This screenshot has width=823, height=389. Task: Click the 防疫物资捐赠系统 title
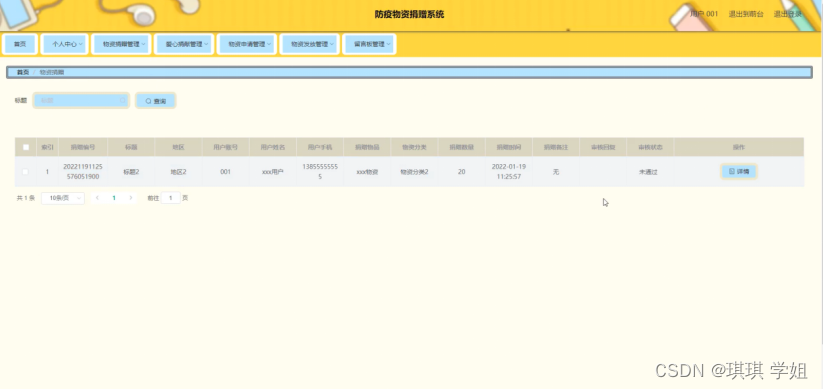(x=409, y=14)
